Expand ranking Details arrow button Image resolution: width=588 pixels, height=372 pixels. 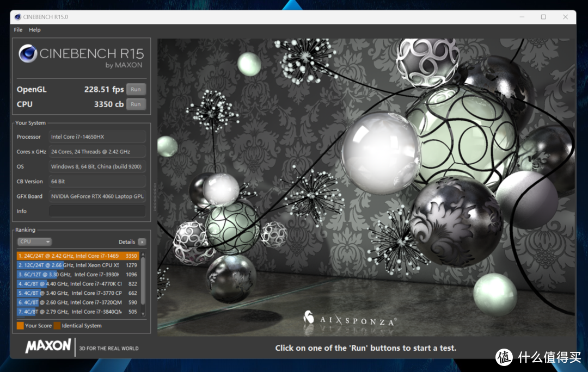[142, 242]
